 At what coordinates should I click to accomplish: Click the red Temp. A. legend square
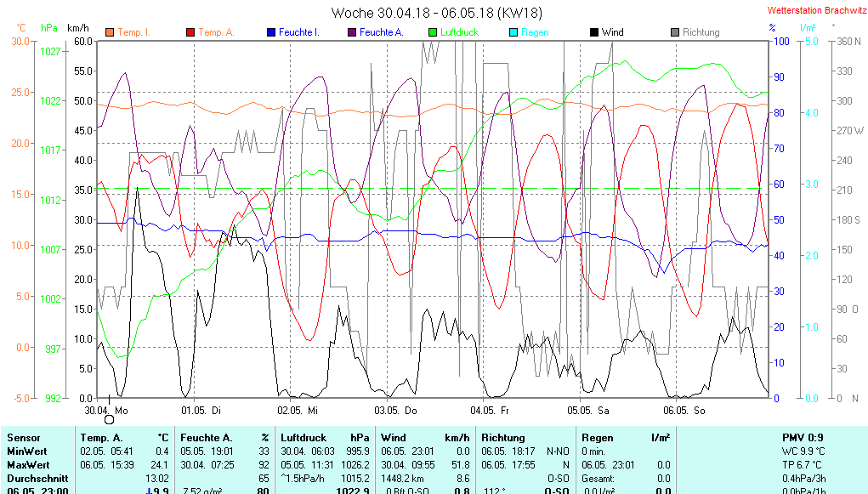pos(190,32)
